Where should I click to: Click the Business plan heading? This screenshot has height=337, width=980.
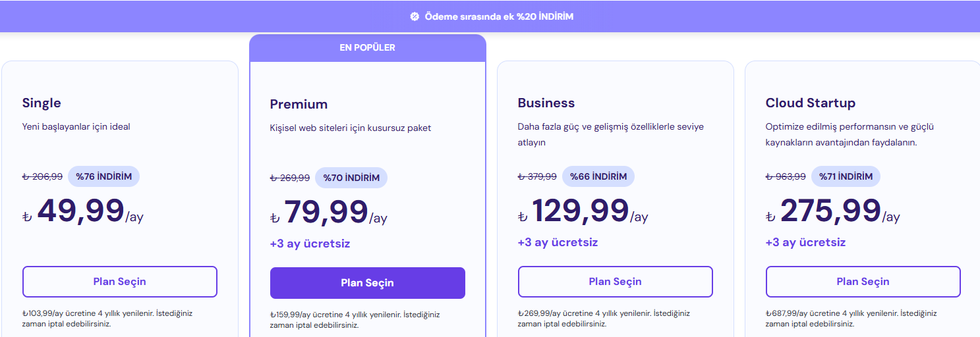546,103
